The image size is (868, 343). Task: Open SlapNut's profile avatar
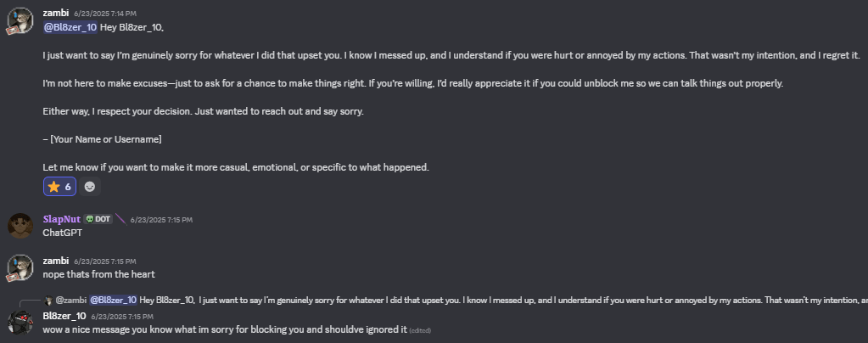tap(20, 226)
